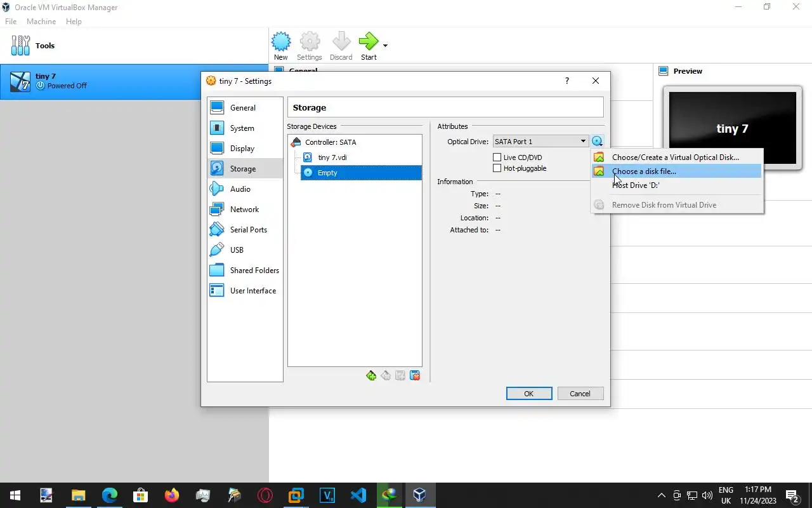
Task: Open the System settings category
Action: coord(244,128)
